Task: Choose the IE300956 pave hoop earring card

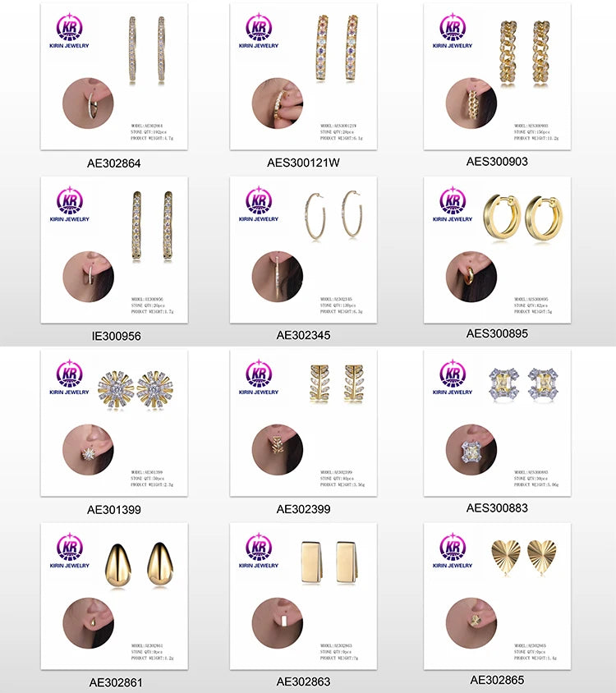Action: click(114, 250)
